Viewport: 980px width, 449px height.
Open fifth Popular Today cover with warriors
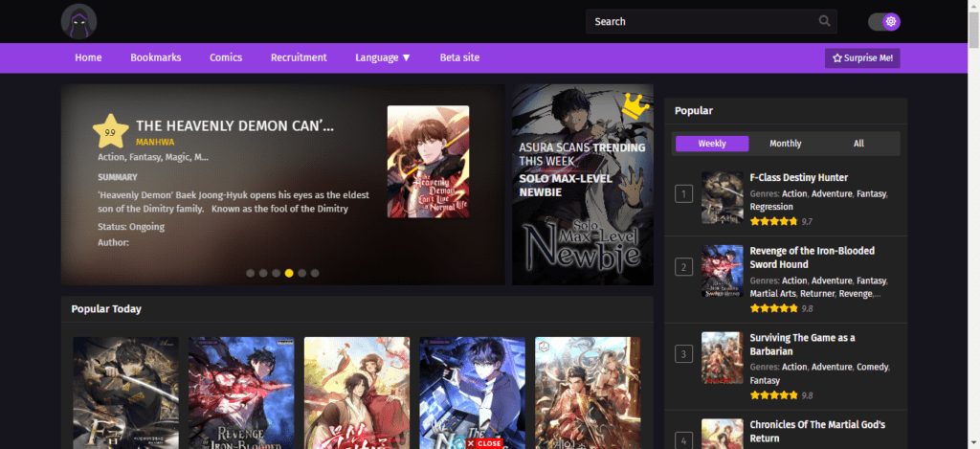coord(588,393)
